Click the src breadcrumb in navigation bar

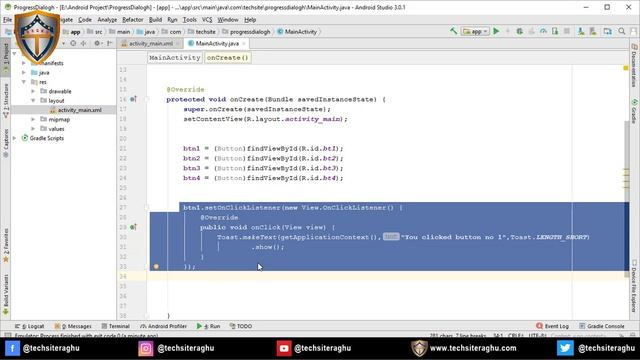[95, 31]
